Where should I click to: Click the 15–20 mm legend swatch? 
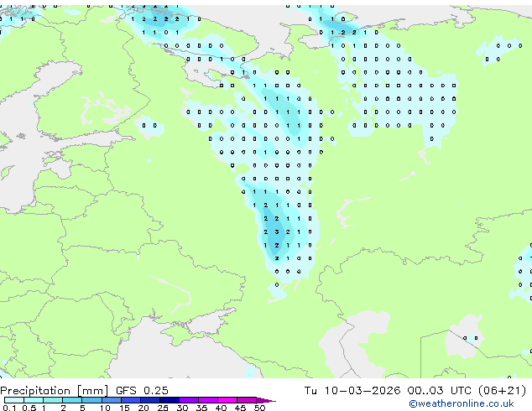click(x=130, y=400)
